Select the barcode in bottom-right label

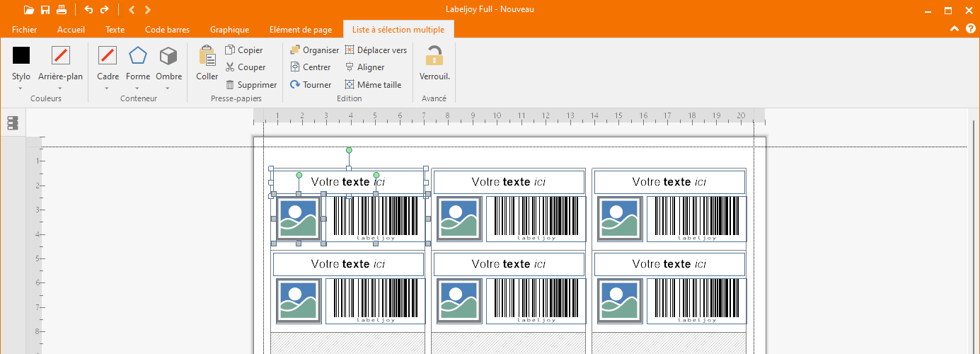click(697, 301)
